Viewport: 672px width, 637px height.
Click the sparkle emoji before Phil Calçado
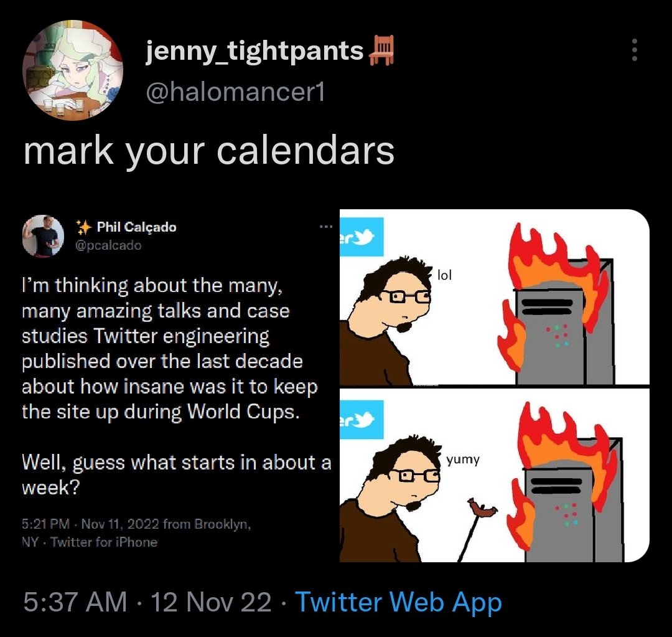click(x=83, y=227)
